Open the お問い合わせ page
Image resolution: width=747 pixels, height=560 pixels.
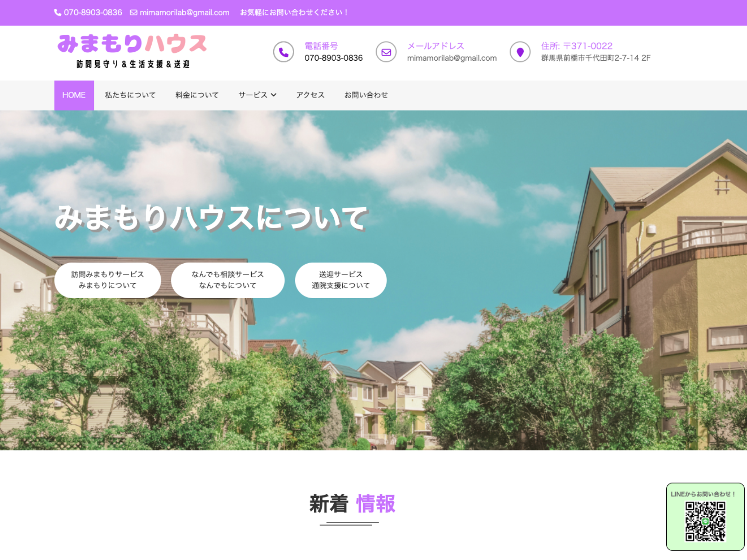point(366,95)
